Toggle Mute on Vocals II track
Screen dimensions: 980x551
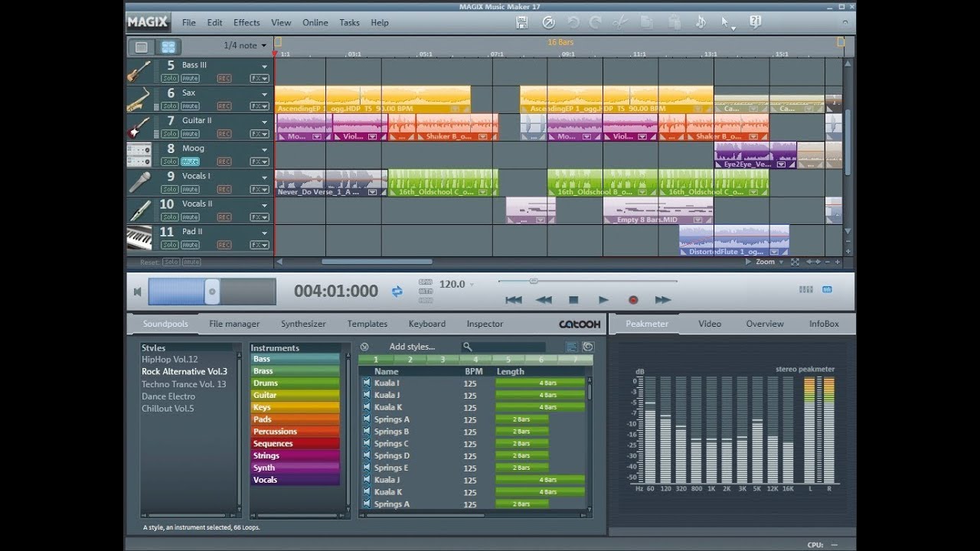tap(190, 217)
